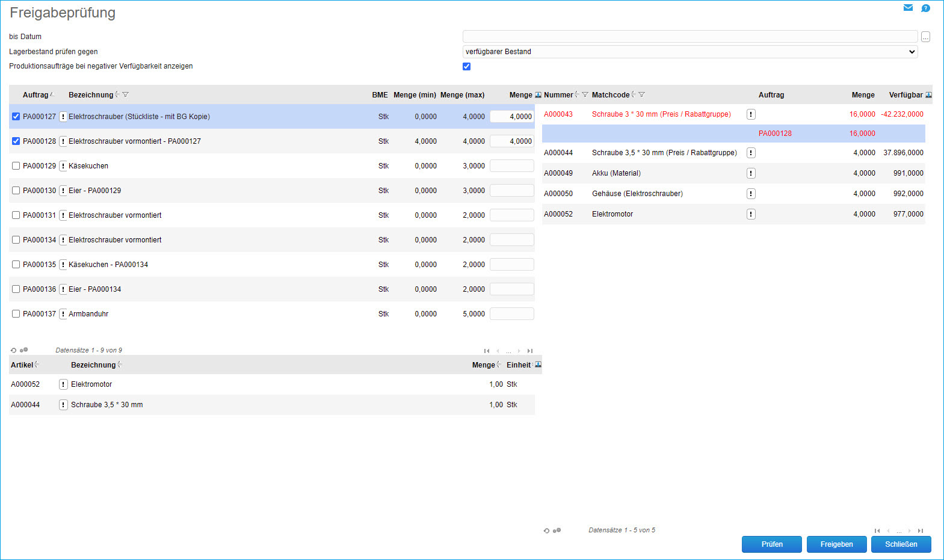Click the info icon next to PA000129 Käsekuchen

(x=63, y=166)
